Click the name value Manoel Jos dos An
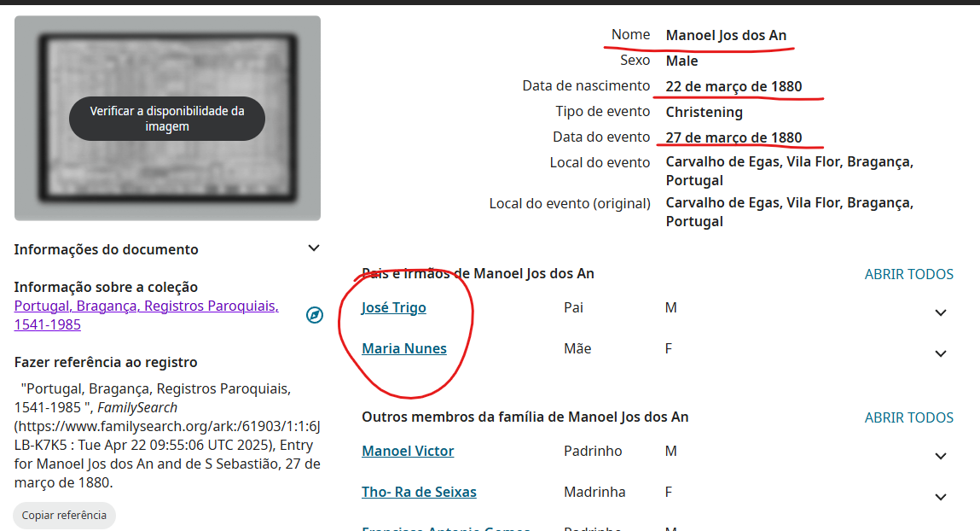Screen dimensions: 980x531 (x=726, y=35)
